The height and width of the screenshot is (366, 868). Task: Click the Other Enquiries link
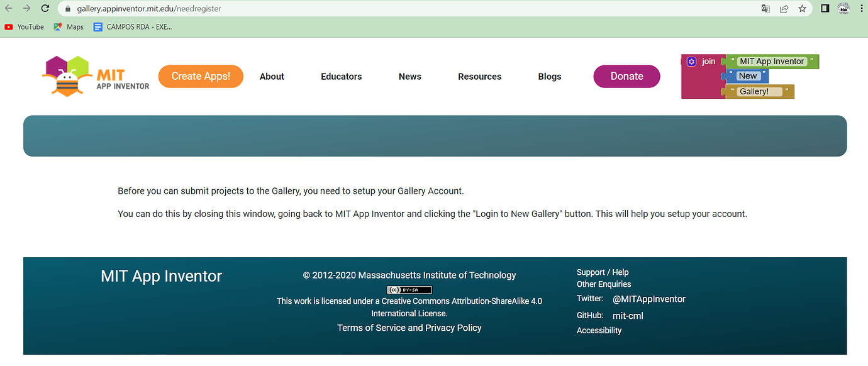tap(604, 284)
